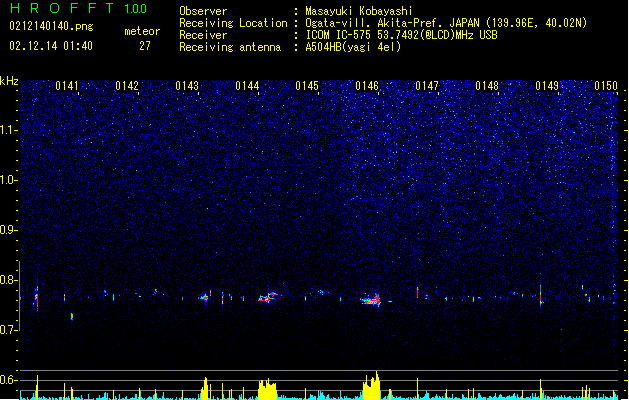Click the 0.9 kHz axis label
Viewport: 629px width, 400px height.
[9, 230]
